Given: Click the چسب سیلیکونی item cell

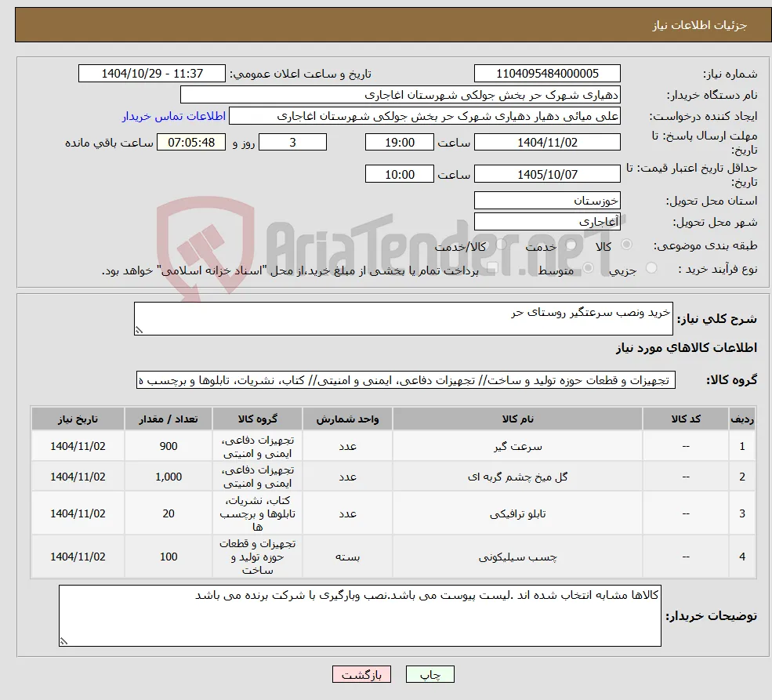Looking at the screenshot, I should 517,557.
